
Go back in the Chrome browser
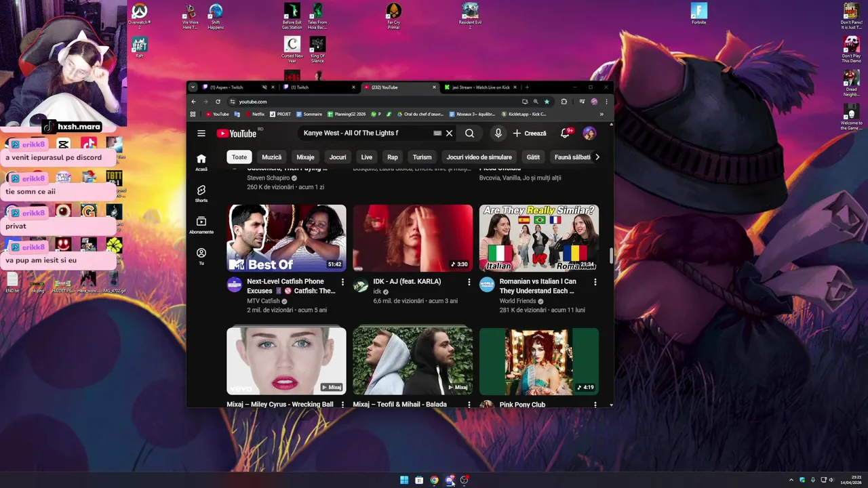(x=193, y=102)
